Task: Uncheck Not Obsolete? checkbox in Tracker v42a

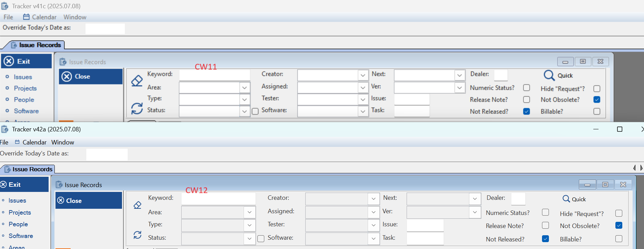Action: point(619,226)
